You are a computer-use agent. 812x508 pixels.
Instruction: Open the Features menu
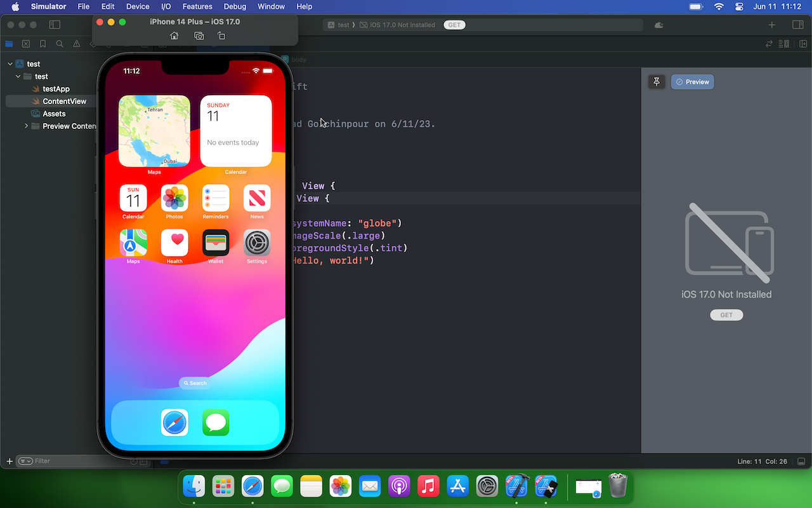point(197,6)
